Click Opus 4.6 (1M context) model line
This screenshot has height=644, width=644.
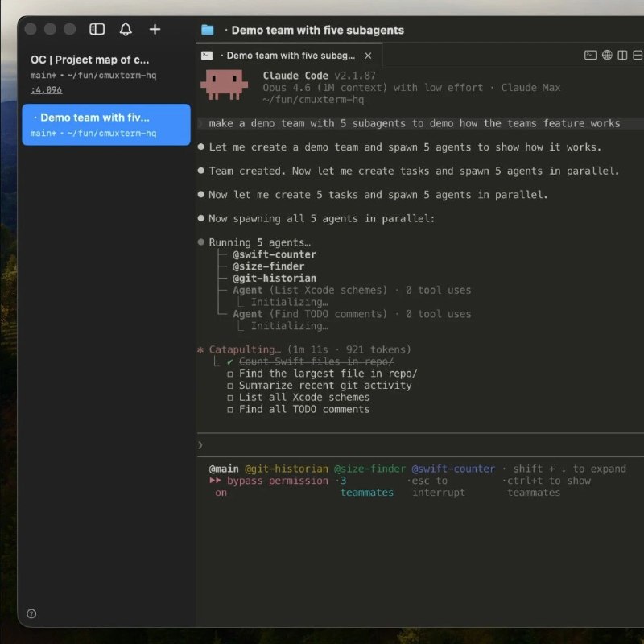tap(411, 88)
